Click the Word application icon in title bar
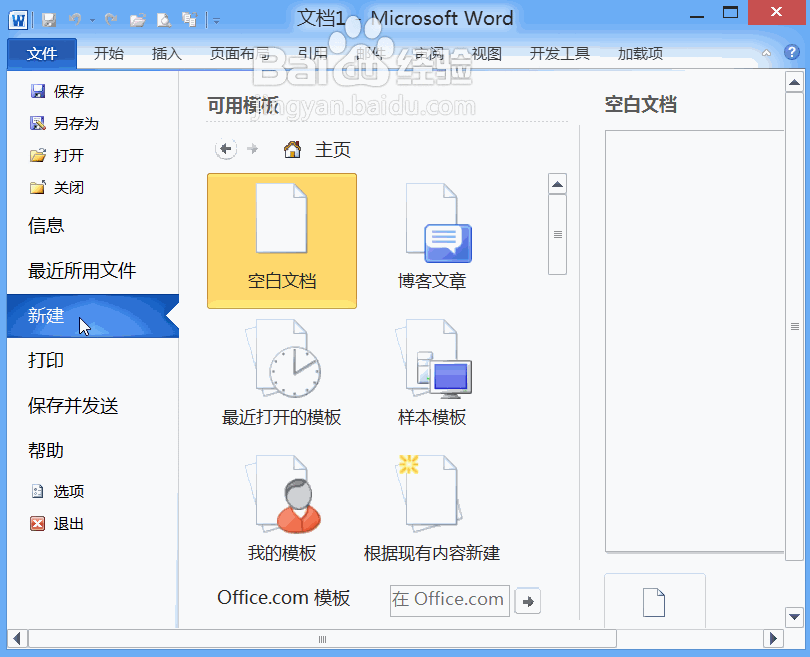This screenshot has width=810, height=657. [18, 20]
